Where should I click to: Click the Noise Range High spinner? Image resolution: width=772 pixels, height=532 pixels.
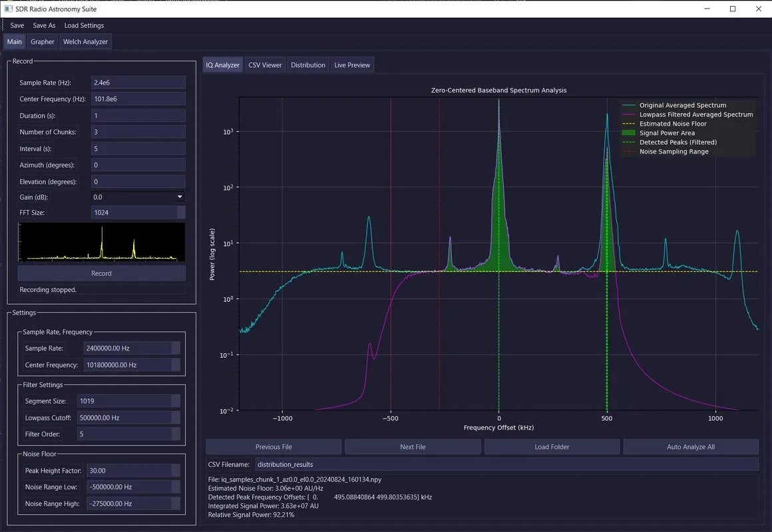coord(176,503)
